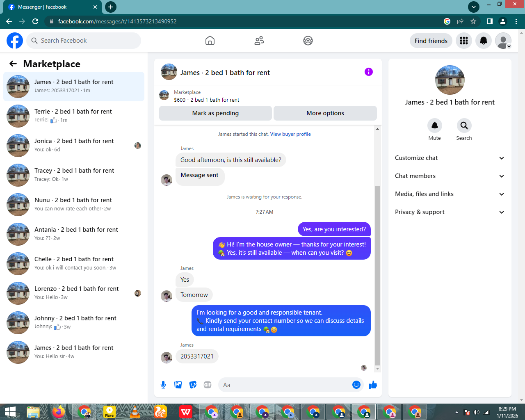The width and height of the screenshot is (525, 420).
Task: Reload the current page
Action: (x=35, y=21)
